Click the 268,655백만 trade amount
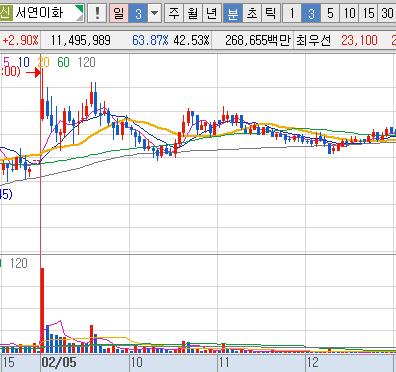The width and height of the screenshot is (396, 372). pyautogui.click(x=258, y=41)
